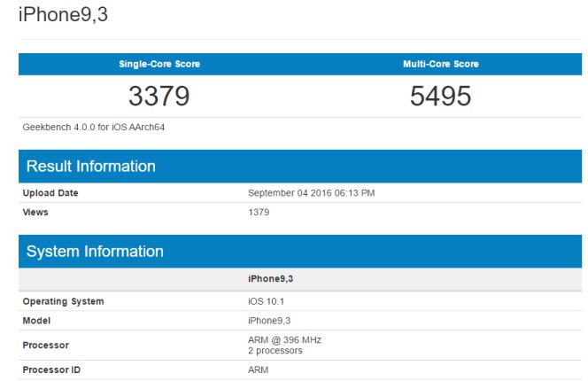Click the 2 processors text
Viewport: 588px width, 381px height.
275,351
